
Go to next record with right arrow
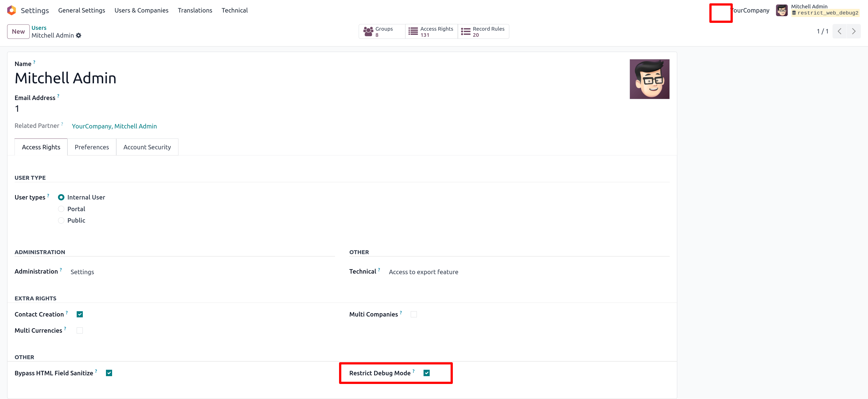(x=854, y=31)
